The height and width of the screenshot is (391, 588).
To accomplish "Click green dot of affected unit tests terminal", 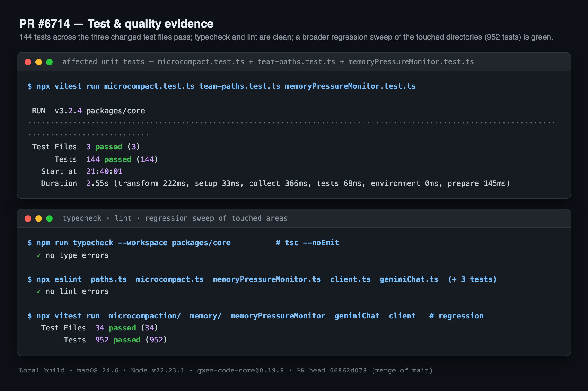I will [49, 62].
